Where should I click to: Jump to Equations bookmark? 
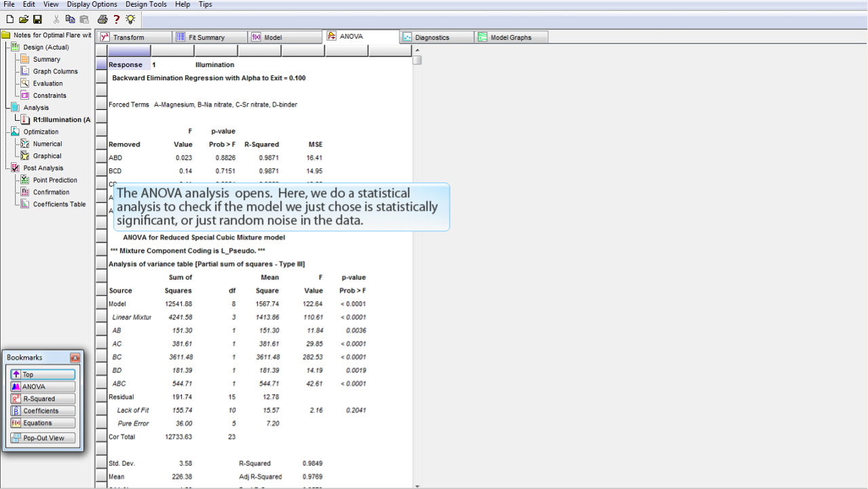pyautogui.click(x=43, y=423)
